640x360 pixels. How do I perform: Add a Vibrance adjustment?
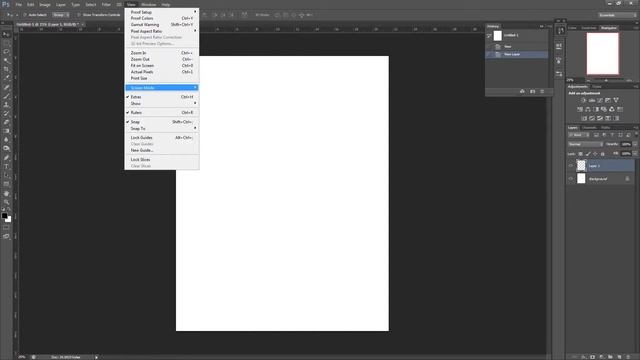(616, 100)
